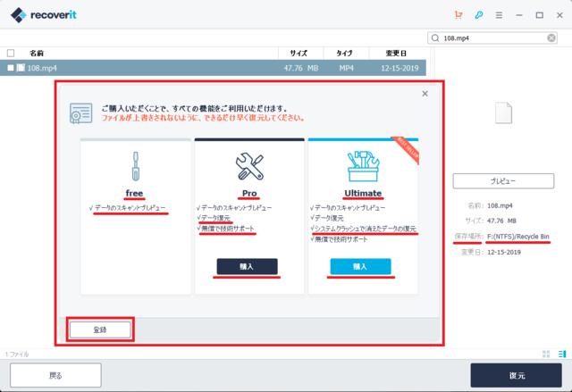Switch to list detail view
Screen dimensions: 572x392
point(560,355)
